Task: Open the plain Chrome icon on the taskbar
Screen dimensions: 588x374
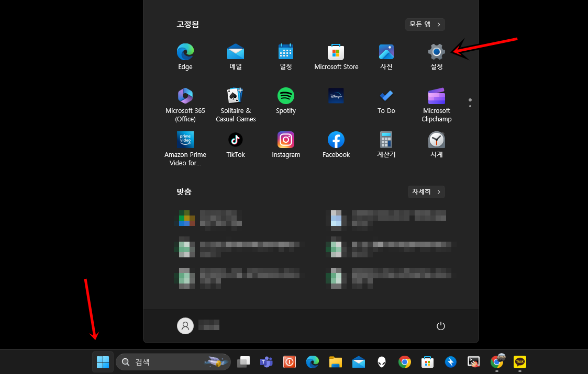Action: click(404, 362)
